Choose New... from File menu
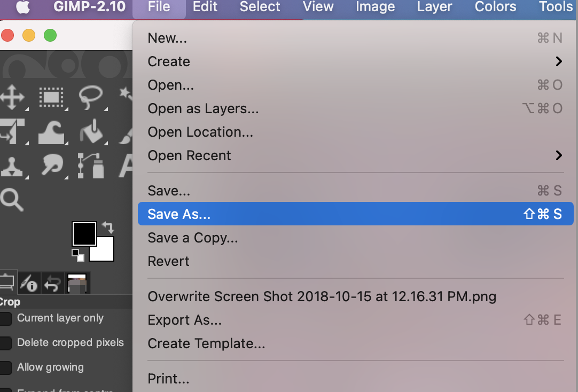Viewport: 578px width, 392px height. click(355, 38)
